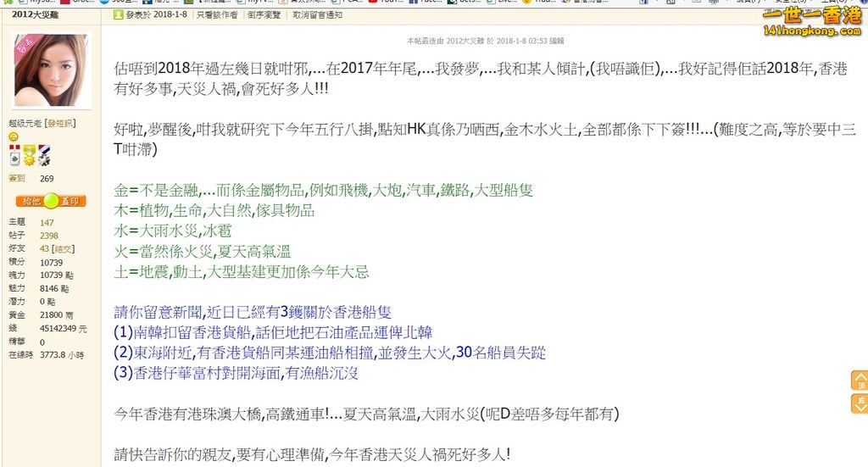Open the 好友 count 43 link

pyautogui.click(x=44, y=249)
